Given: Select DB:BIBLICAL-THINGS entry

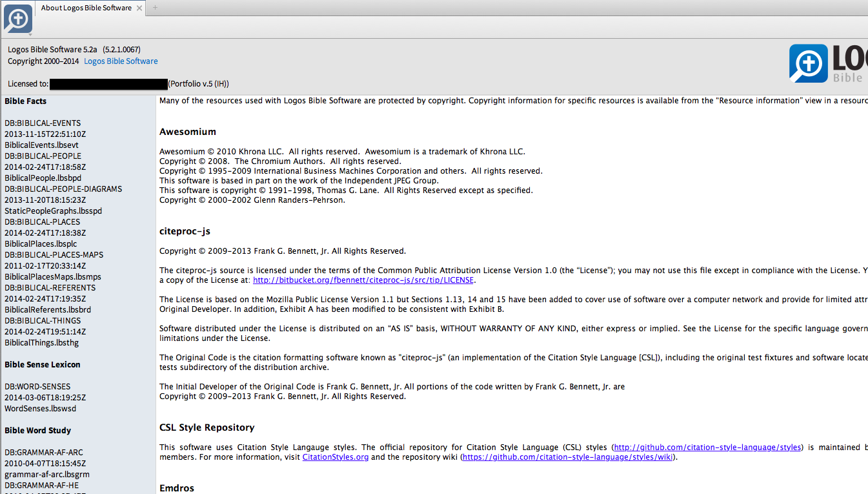Looking at the screenshot, I should (x=43, y=321).
